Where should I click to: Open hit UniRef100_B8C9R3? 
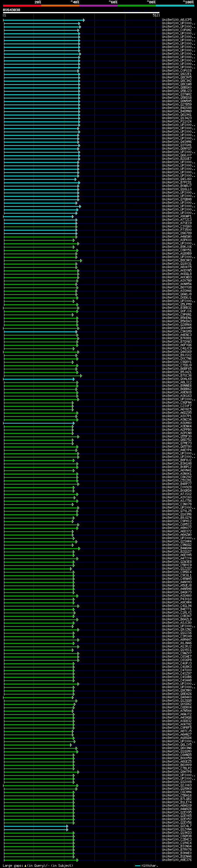[x=177, y=260]
